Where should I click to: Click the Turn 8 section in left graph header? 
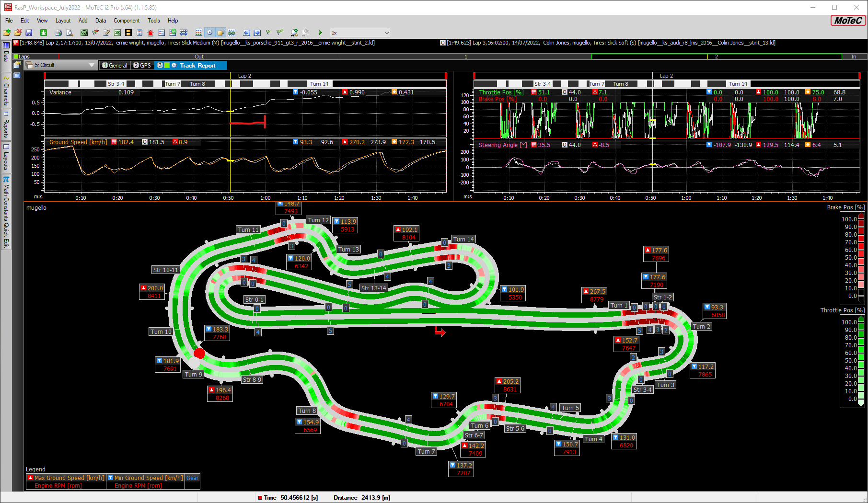coord(197,84)
